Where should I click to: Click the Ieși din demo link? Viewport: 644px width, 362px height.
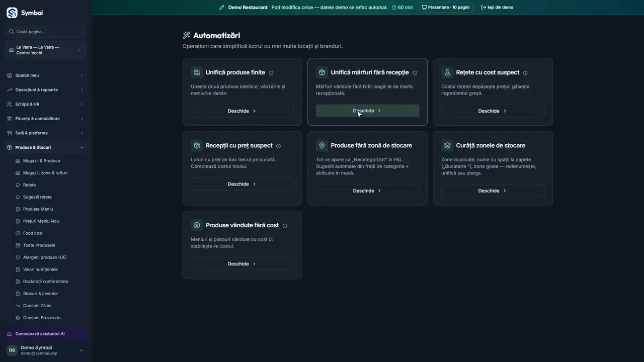pyautogui.click(x=497, y=8)
